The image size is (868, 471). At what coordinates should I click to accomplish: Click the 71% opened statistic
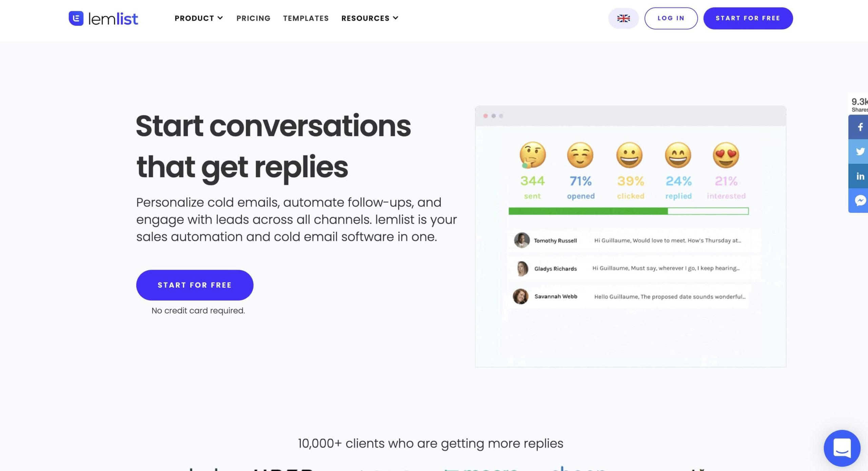[581, 187]
